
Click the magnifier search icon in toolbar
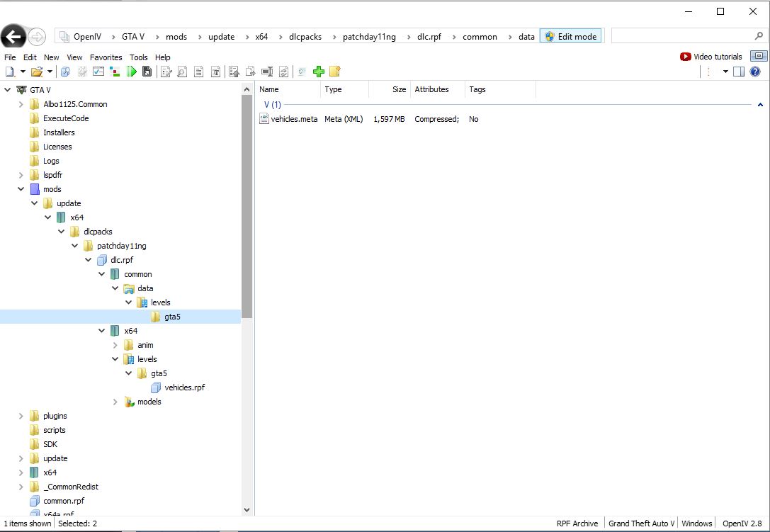(x=182, y=72)
